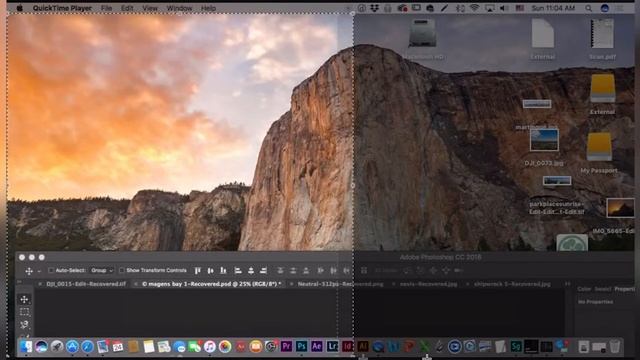This screenshot has width=640, height=360.
Task: Open the Siri icon in menu bar
Action: point(605,8)
